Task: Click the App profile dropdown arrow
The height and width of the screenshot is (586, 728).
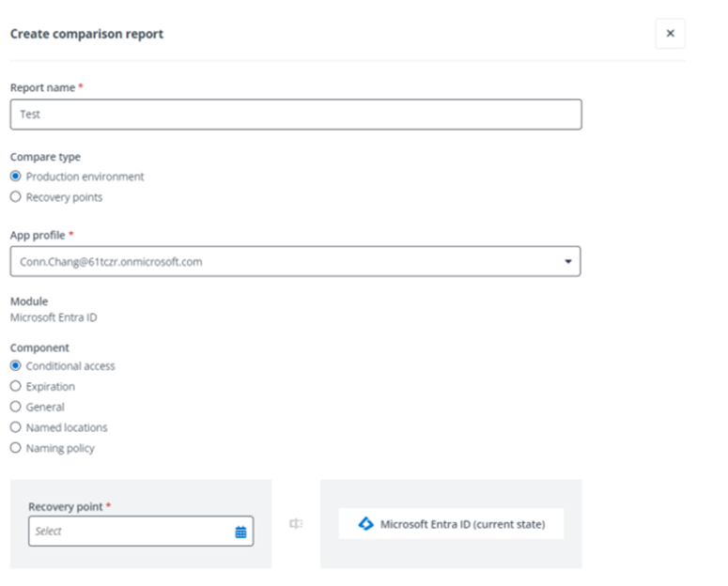Action: pyautogui.click(x=567, y=262)
